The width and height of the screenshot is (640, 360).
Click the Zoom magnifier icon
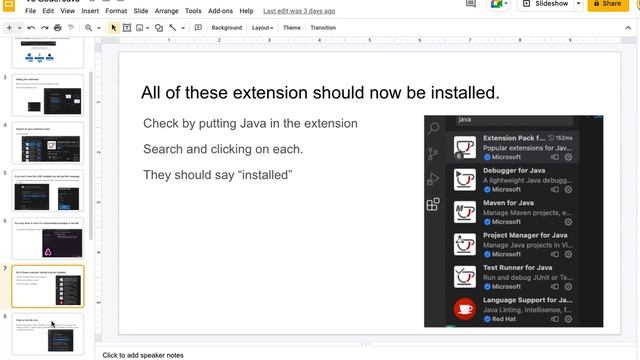click(x=88, y=28)
